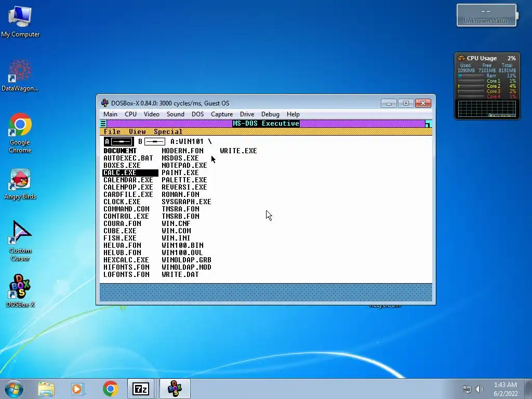Open the Custom Cursor desktop shortcut
Viewport: 532px width, 399px height.
pos(20,241)
